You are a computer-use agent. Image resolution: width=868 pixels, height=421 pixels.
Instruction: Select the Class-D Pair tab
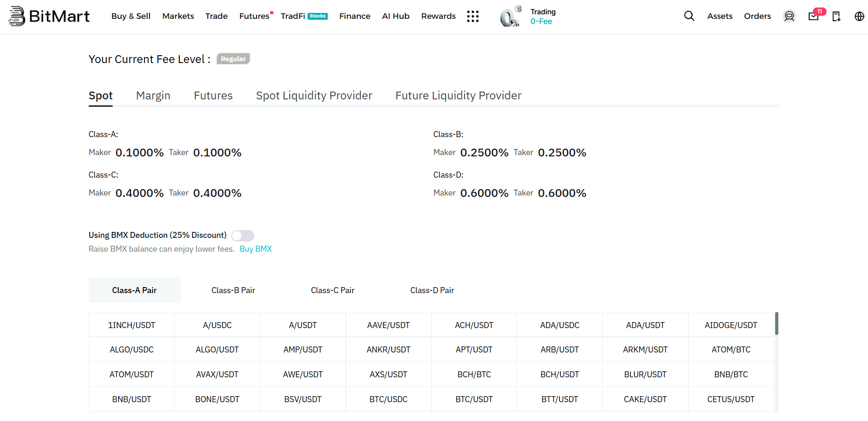click(432, 290)
